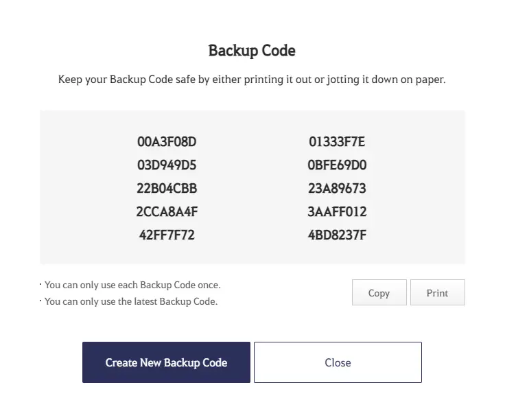Click Create New Backup Code

(x=166, y=362)
